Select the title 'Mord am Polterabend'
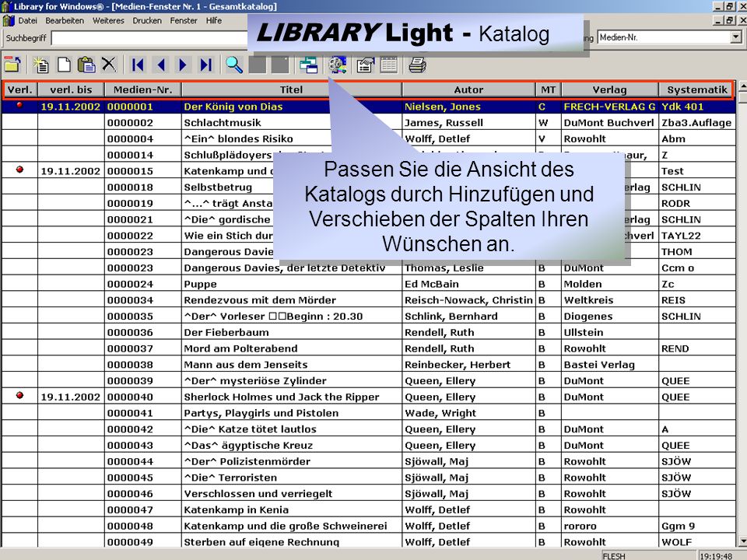747x560 pixels. [x=240, y=348]
